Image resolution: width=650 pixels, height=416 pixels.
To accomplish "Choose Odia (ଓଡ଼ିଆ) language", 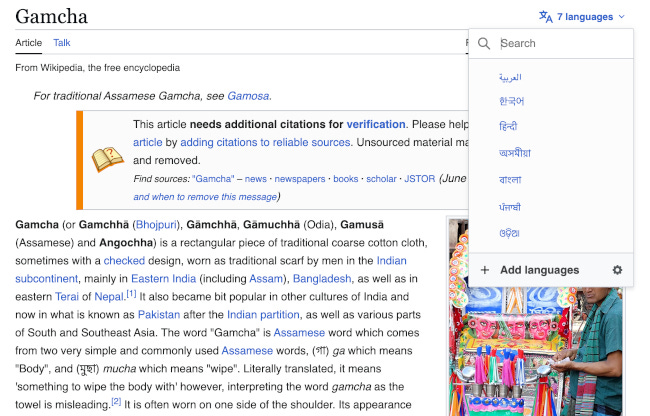I will (509, 233).
